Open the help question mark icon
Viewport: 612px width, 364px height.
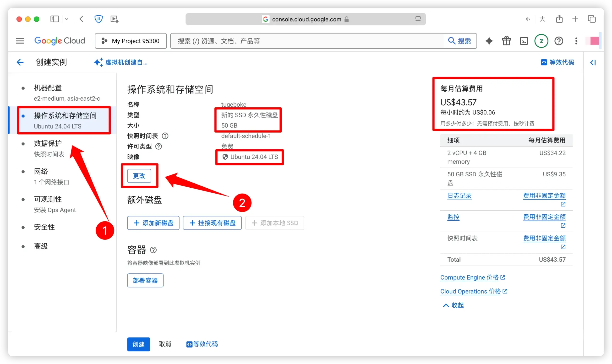[x=558, y=41]
